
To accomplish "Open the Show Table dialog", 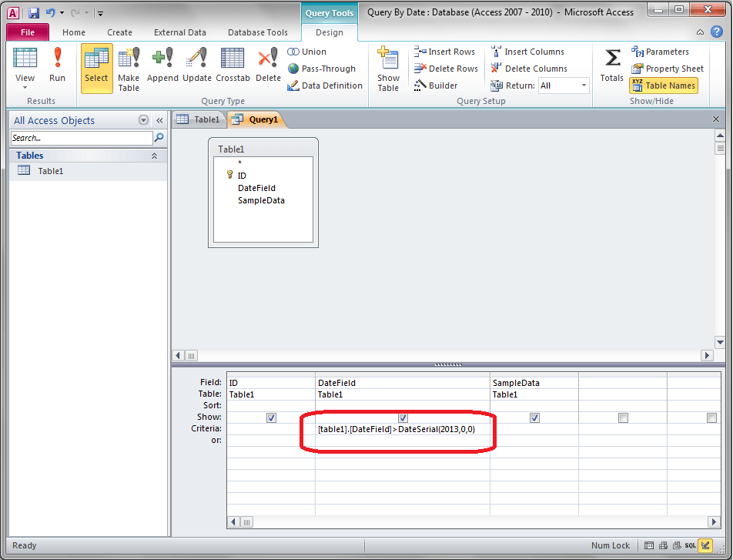I will coord(388,69).
